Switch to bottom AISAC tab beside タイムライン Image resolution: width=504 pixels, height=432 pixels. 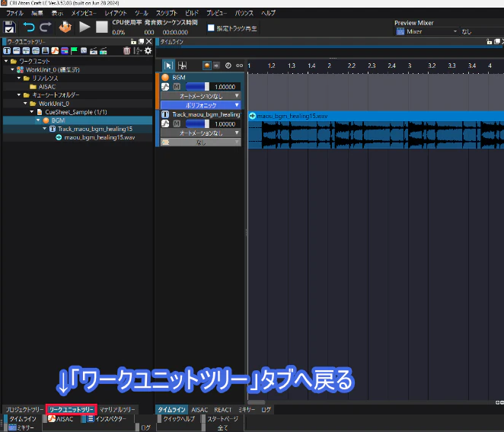[x=199, y=410]
